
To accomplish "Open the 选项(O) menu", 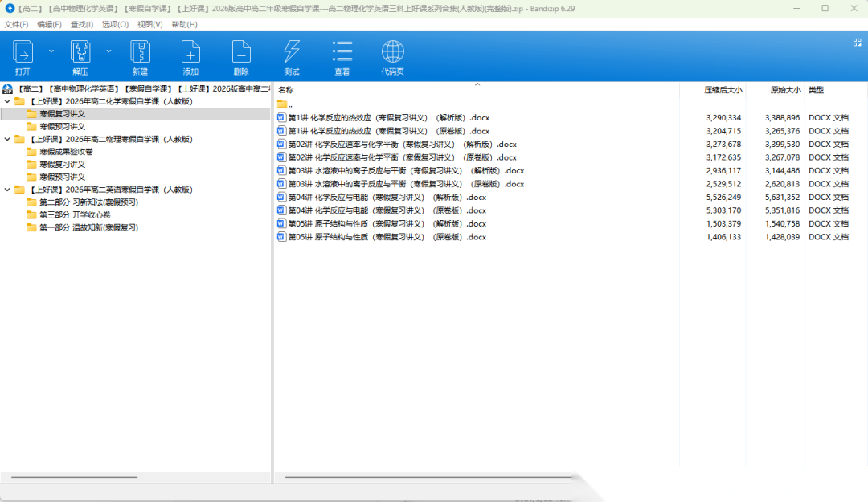I will coord(115,24).
